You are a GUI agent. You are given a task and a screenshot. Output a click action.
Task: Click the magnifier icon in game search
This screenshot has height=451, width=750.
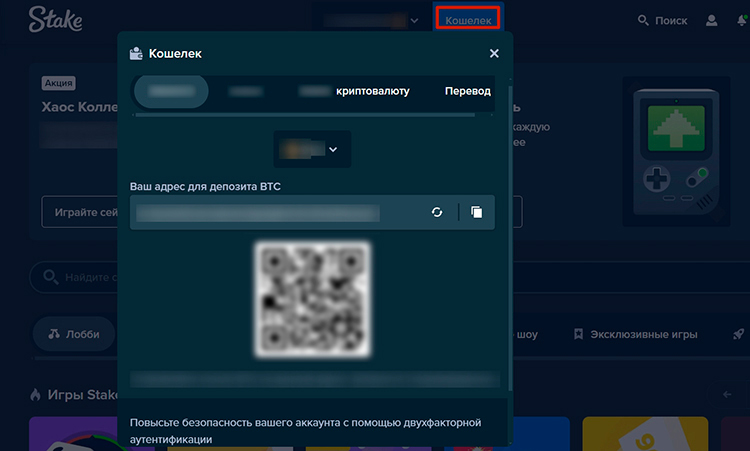click(50, 277)
